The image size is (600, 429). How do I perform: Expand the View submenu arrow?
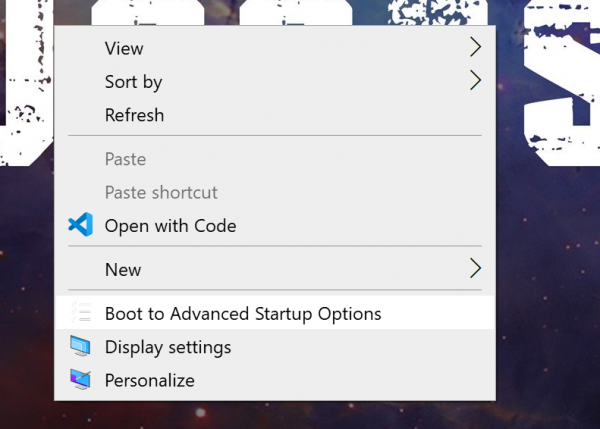(x=475, y=48)
